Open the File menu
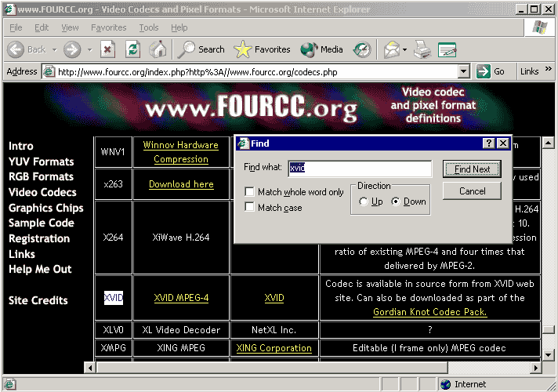Image resolution: width=558 pixels, height=392 pixels. (x=16, y=27)
